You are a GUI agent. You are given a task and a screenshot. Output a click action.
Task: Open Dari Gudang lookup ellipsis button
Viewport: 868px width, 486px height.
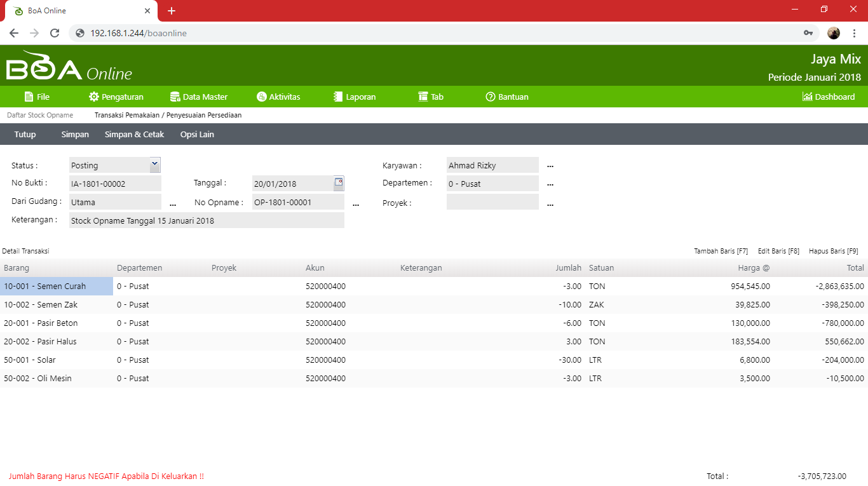173,203
